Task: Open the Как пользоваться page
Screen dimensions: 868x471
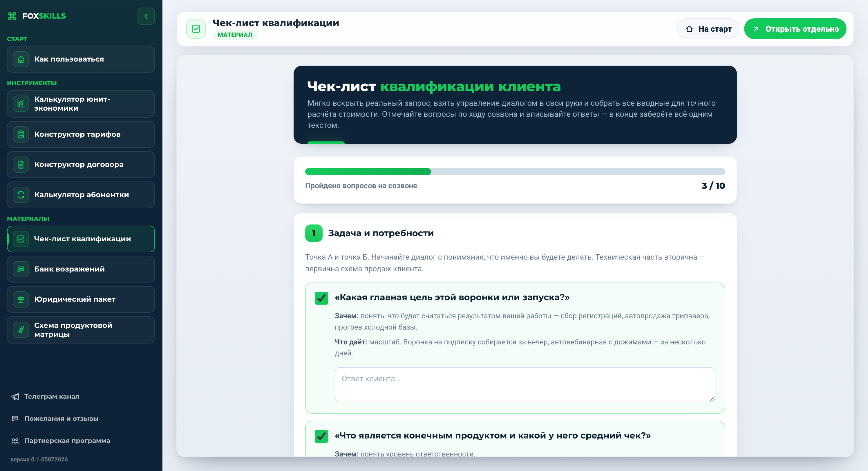Action: (x=81, y=59)
